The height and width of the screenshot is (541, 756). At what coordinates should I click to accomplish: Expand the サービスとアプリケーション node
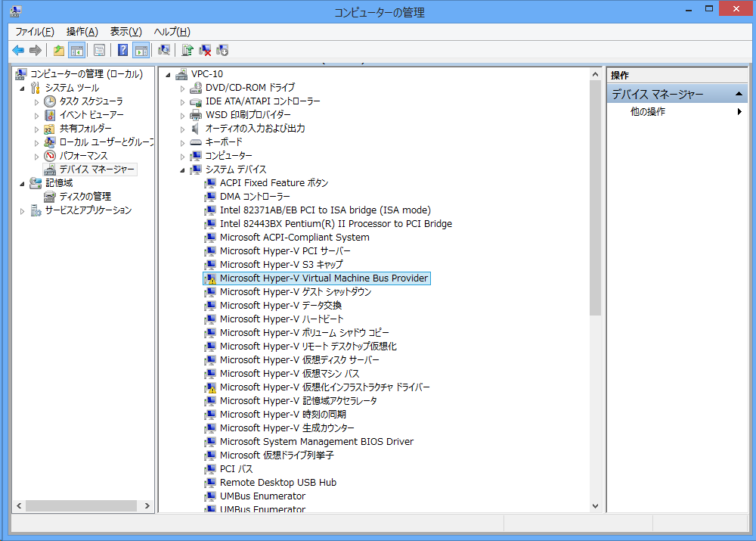pyautogui.click(x=22, y=211)
